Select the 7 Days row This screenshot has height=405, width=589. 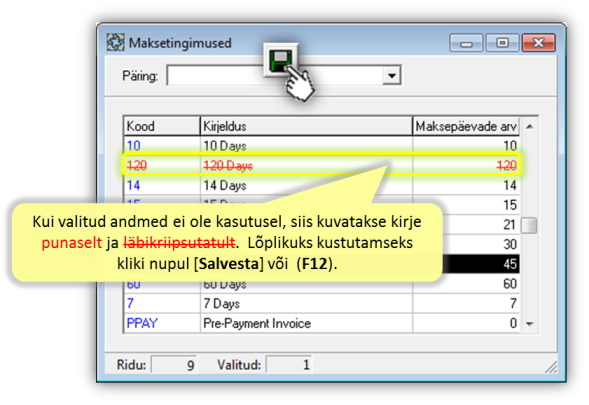(x=322, y=304)
